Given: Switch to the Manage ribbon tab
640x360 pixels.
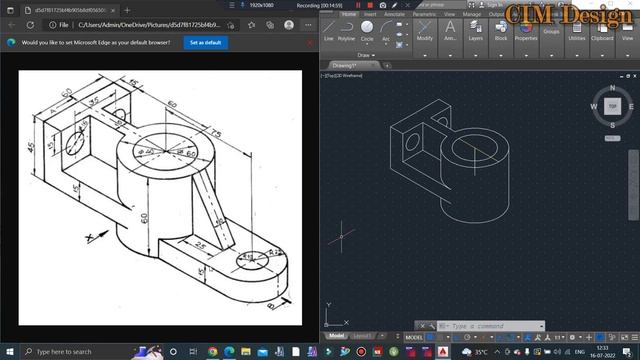Looking at the screenshot, I should [471, 14].
